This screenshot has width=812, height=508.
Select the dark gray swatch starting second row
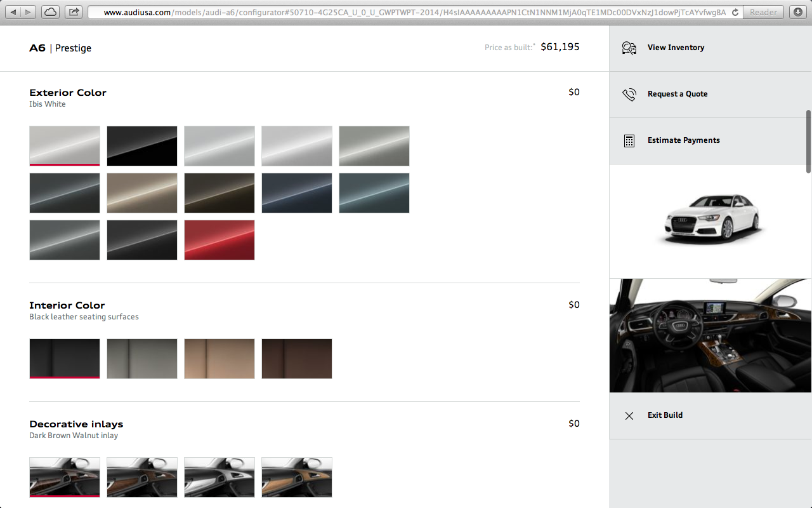65,193
